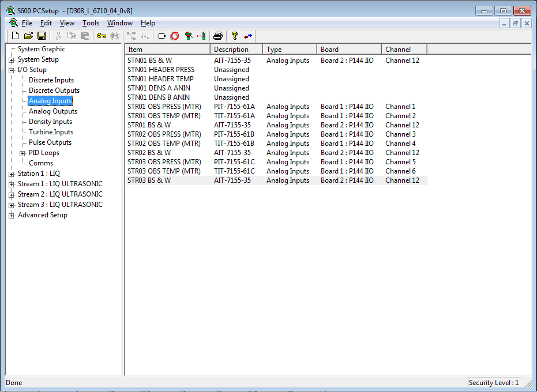Sort by the Type column header

290,50
